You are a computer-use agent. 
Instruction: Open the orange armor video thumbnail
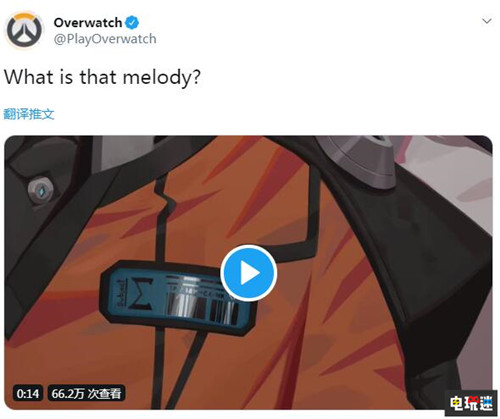coord(248,272)
